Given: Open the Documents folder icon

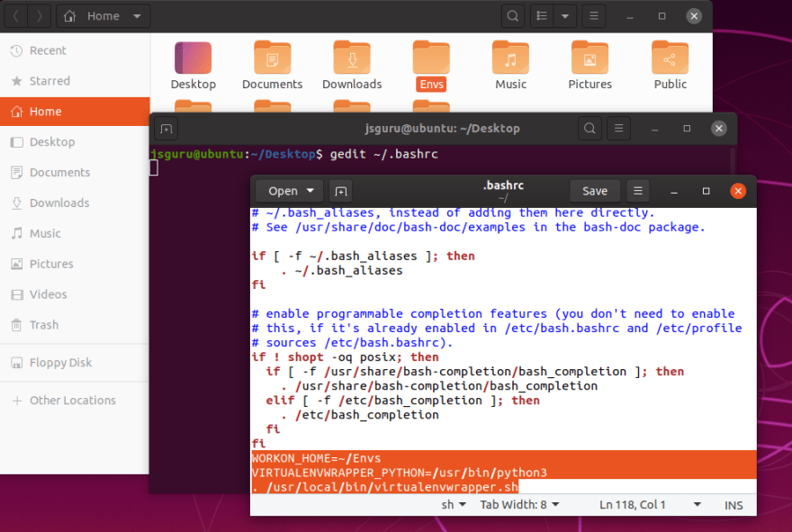Looking at the screenshot, I should 272,66.
